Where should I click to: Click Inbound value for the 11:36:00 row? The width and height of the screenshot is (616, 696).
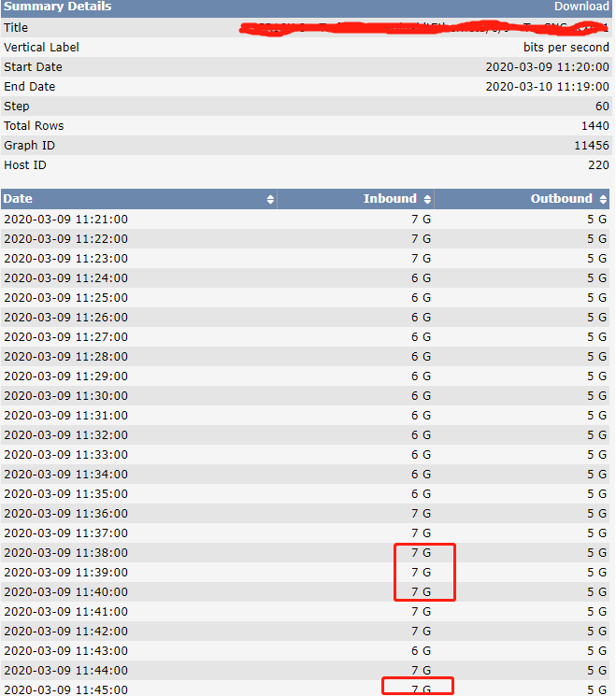click(421, 514)
